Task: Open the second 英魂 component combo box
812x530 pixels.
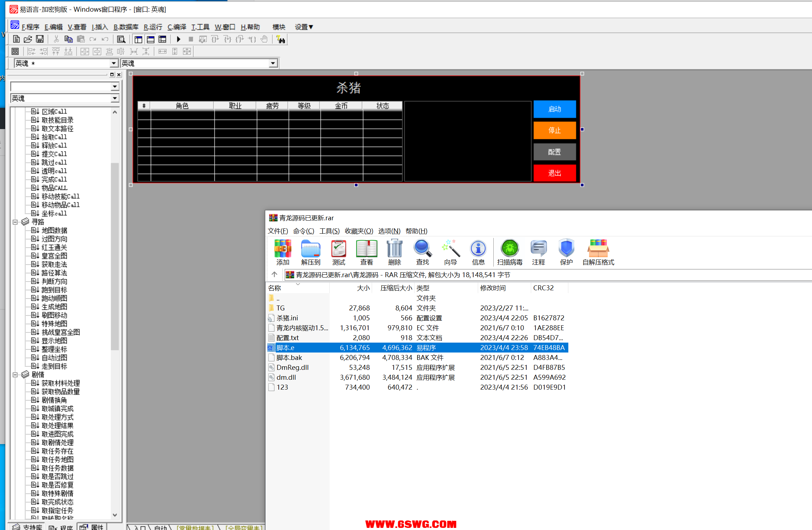Action: tap(273, 63)
